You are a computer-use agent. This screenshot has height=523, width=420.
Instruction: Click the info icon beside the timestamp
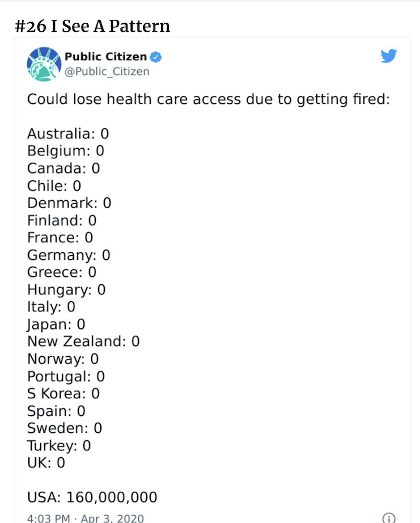[388, 517]
